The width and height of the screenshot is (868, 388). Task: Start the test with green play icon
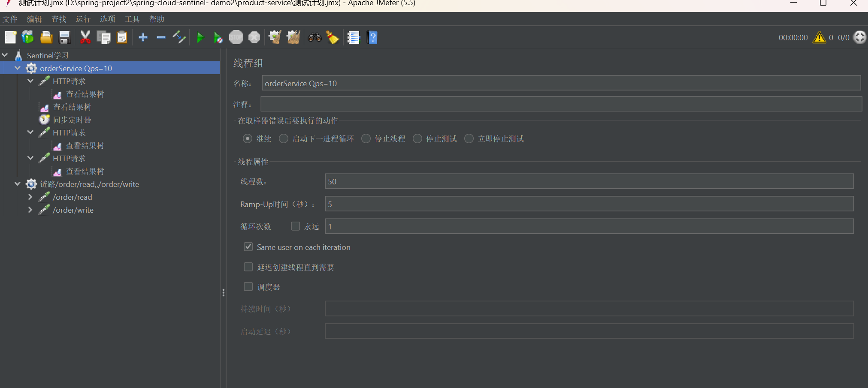coord(200,37)
